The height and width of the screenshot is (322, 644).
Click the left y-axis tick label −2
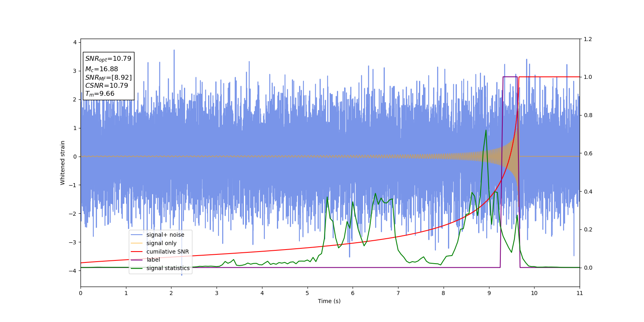(72, 214)
